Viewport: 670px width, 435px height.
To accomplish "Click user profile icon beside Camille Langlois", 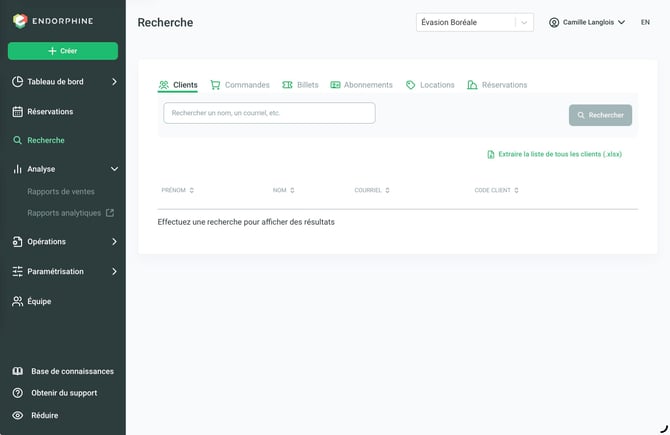I will click(554, 22).
